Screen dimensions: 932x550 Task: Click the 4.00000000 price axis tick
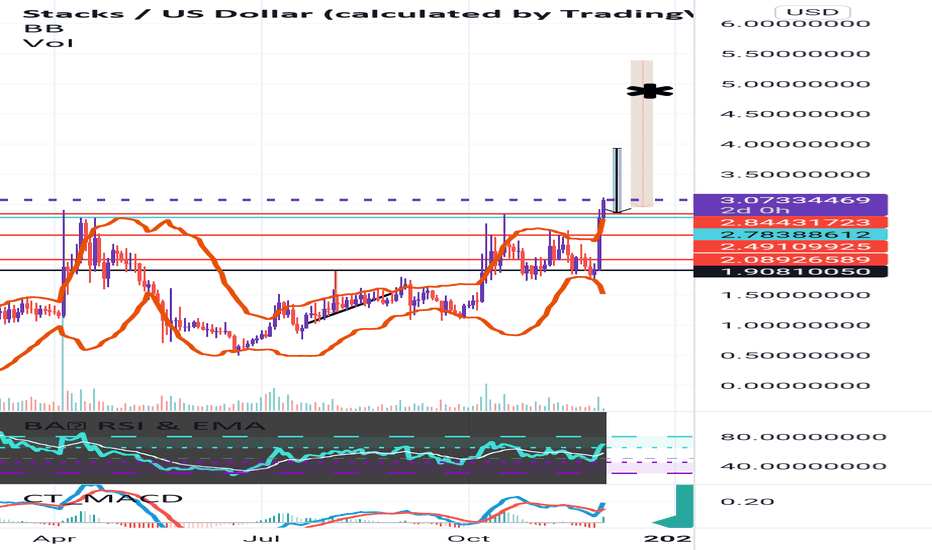pyautogui.click(x=795, y=144)
